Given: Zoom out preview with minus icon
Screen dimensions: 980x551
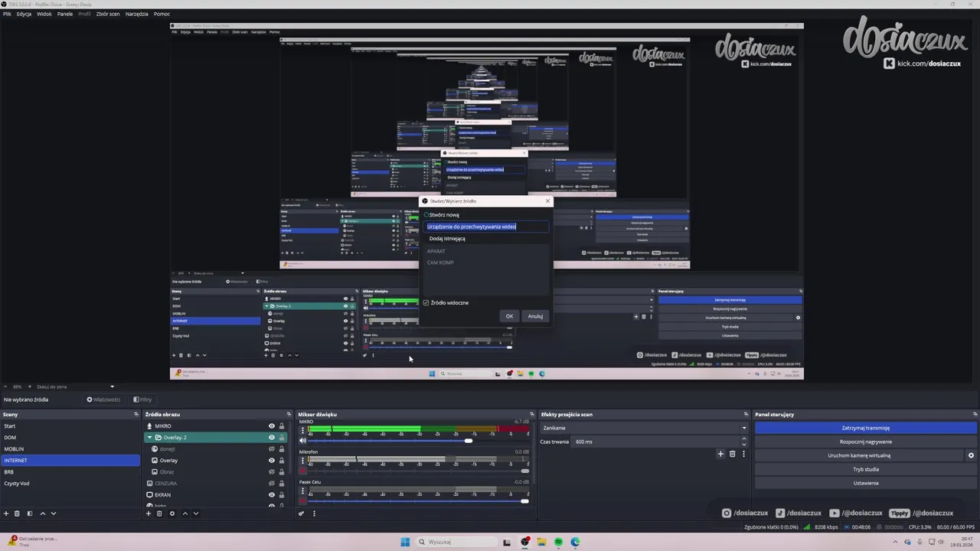Looking at the screenshot, I should pos(5,386).
